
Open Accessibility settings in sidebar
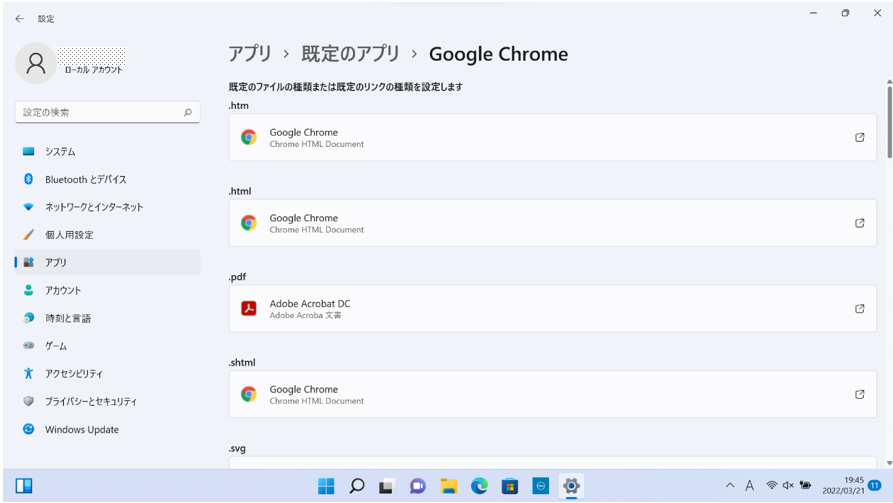coord(108,374)
